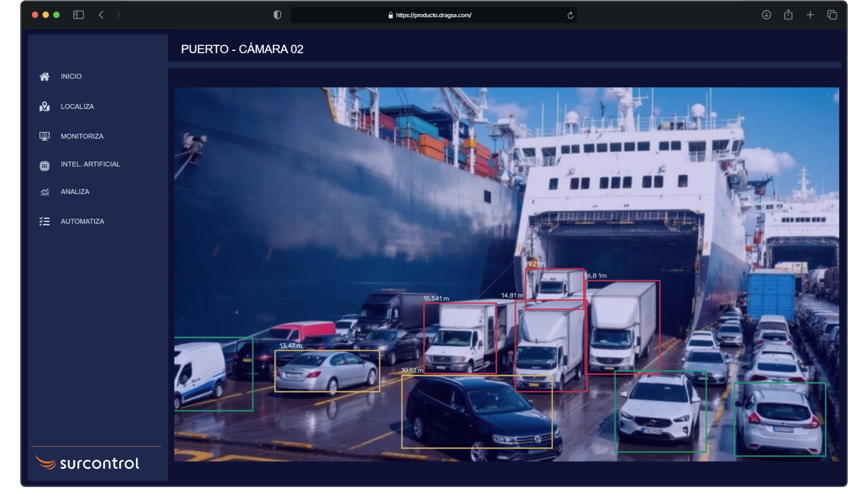
Task: Click the producto.dragsa.com address field
Action: click(x=433, y=15)
